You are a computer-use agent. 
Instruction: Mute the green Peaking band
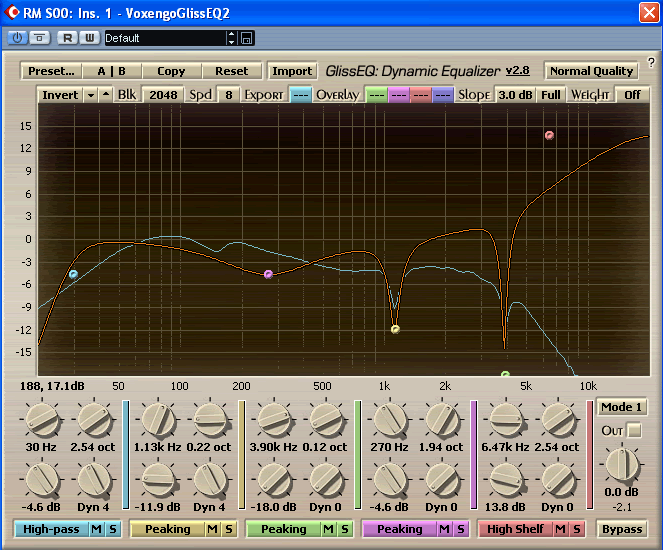click(329, 529)
